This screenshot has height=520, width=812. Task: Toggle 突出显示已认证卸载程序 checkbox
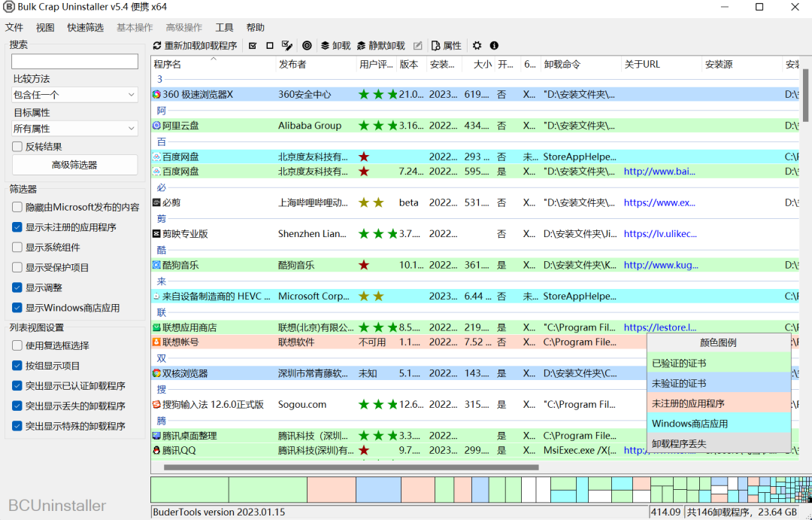point(17,386)
